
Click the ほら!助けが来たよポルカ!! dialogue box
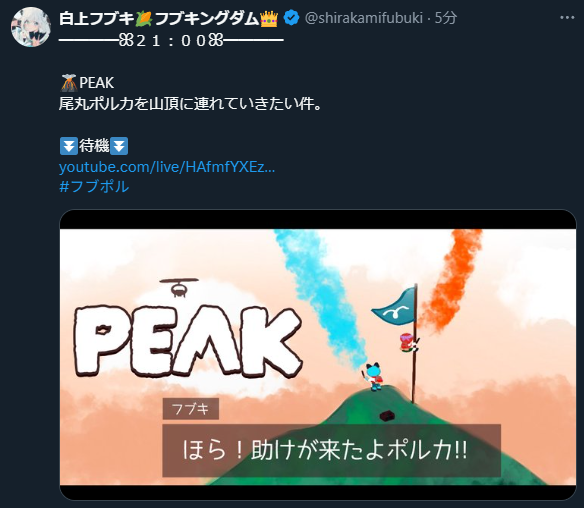coord(331,450)
